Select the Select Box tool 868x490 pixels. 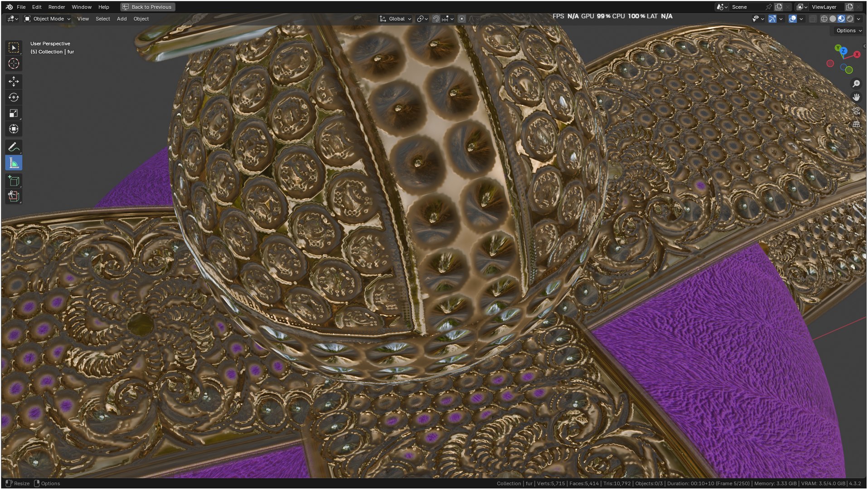[x=14, y=48]
